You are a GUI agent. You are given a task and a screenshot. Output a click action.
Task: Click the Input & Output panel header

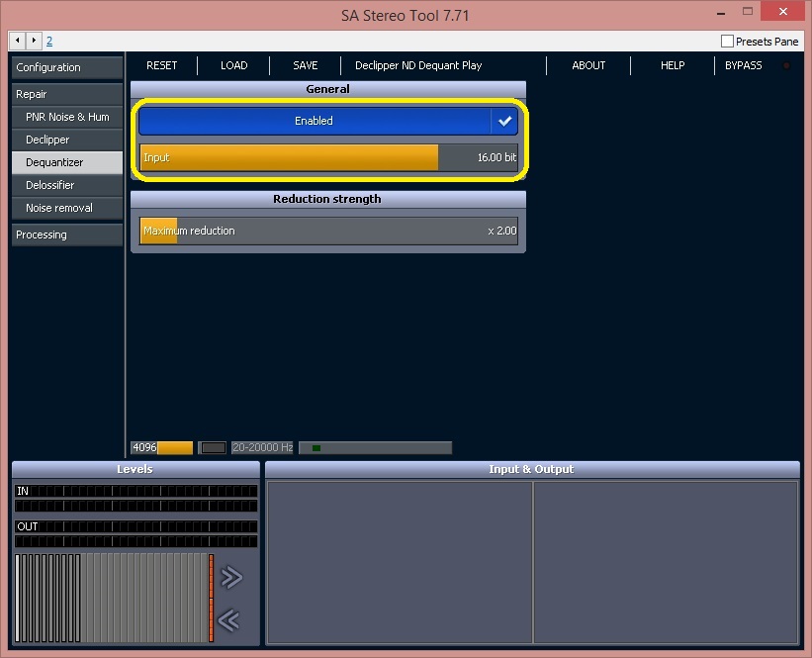532,469
